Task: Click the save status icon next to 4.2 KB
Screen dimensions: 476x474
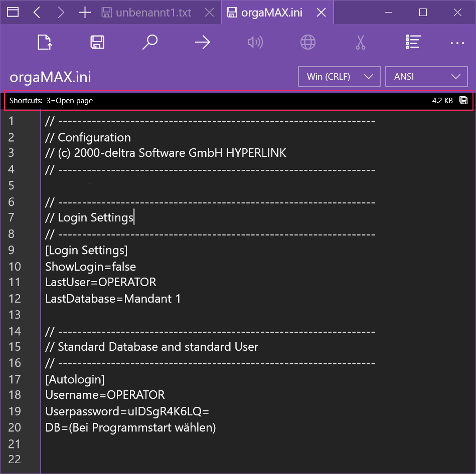Action: pos(463,100)
